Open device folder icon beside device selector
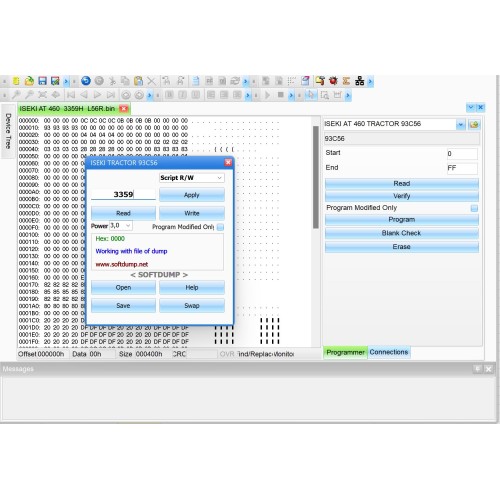500x500 pixels. (474, 125)
